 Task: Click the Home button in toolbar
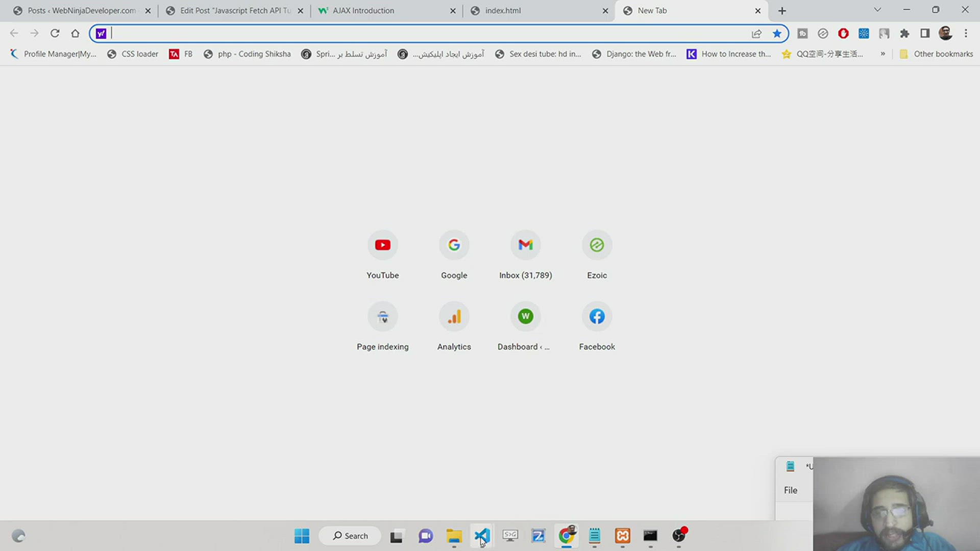[75, 34]
